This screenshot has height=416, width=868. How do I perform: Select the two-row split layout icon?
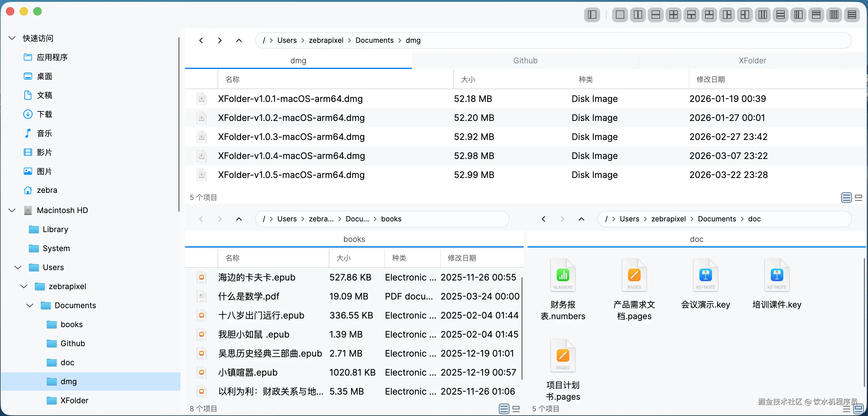[655, 15]
